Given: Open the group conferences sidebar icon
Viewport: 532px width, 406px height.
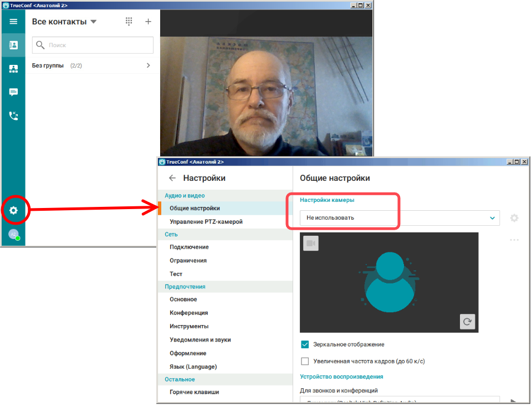Looking at the screenshot, I should [13, 69].
